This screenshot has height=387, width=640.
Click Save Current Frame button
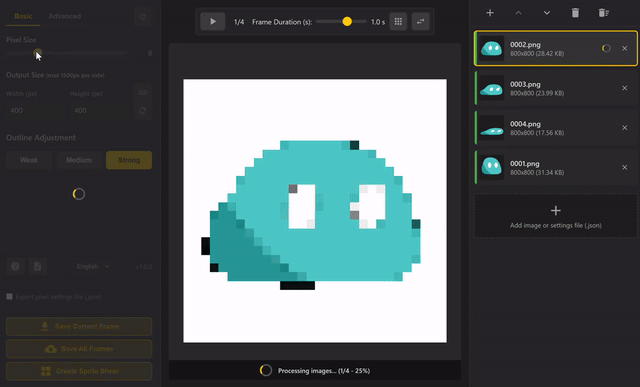(x=79, y=327)
